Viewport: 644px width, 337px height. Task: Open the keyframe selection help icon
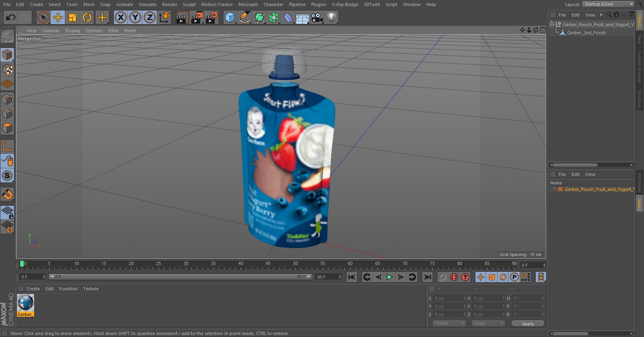pyautogui.click(x=465, y=277)
